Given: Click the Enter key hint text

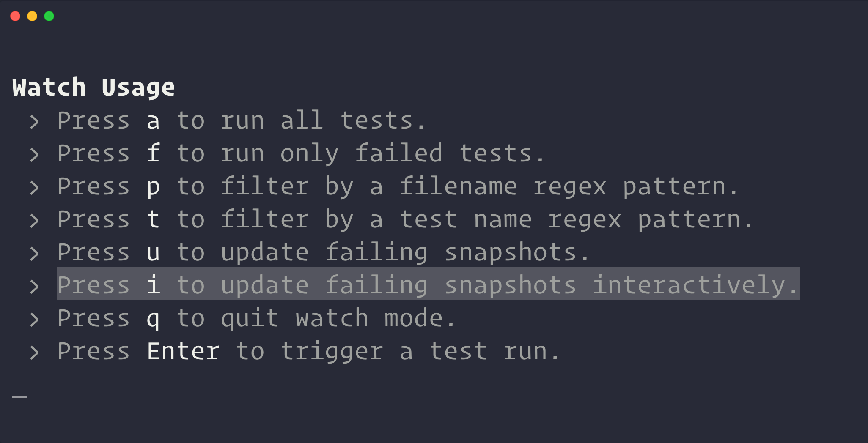Looking at the screenshot, I should pos(183,351).
